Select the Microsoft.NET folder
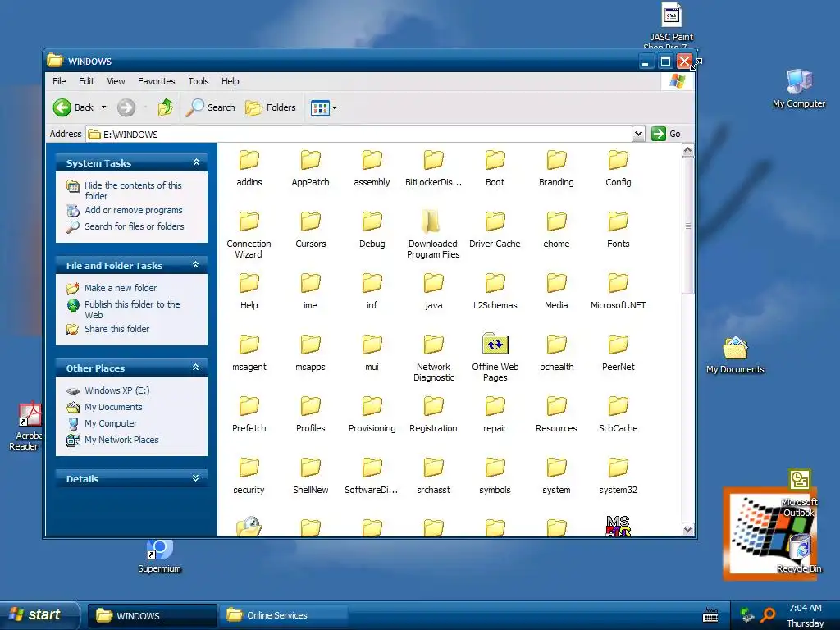Viewport: 840px width, 630px height. pos(619,291)
